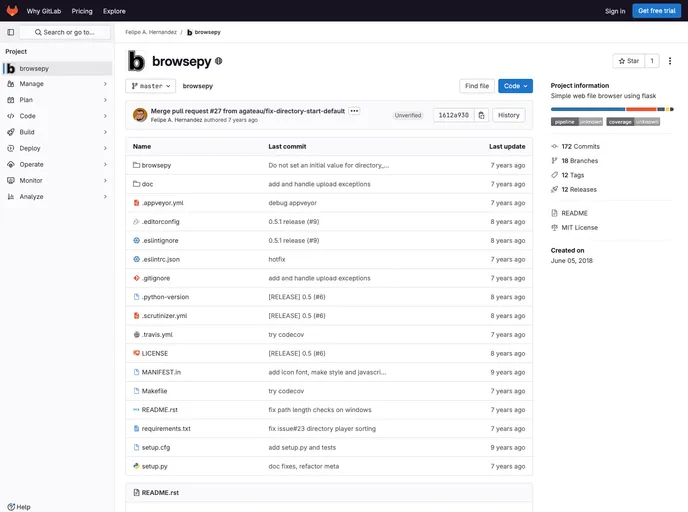Click the rocket icon beside 12 Releases
Viewport: 688px width, 512px height.
coord(555,190)
